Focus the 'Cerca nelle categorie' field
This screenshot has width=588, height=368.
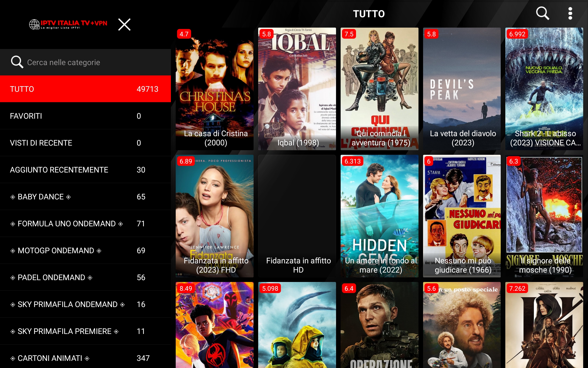tap(85, 62)
